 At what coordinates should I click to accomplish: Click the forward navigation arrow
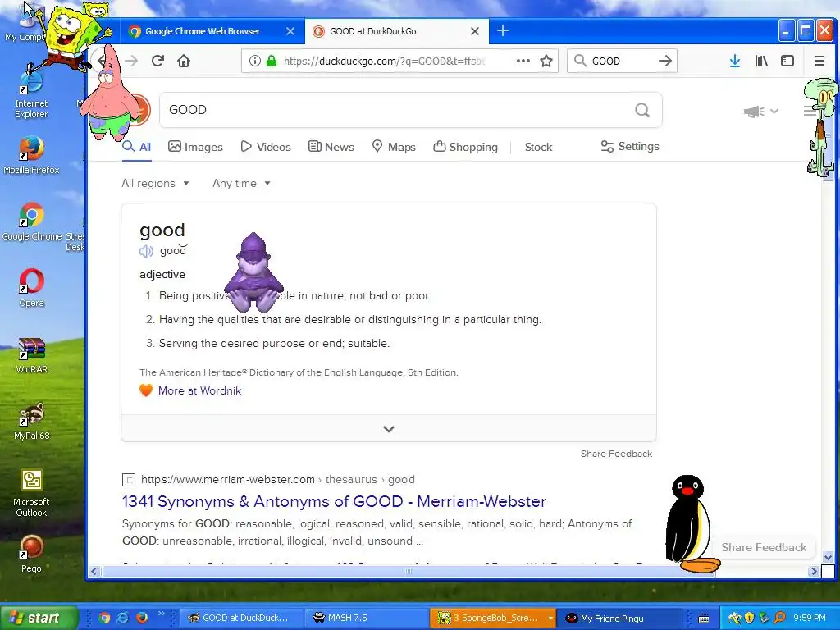pyautogui.click(x=131, y=61)
